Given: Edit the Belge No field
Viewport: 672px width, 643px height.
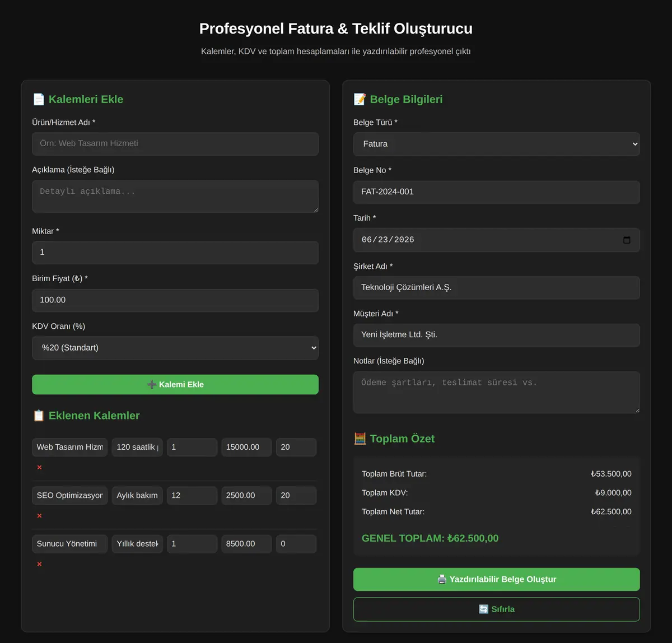Looking at the screenshot, I should [496, 192].
